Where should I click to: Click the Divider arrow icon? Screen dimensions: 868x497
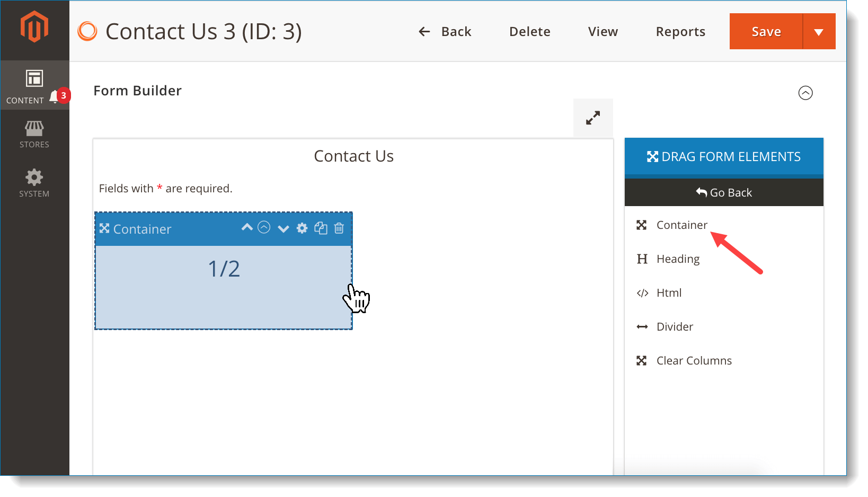tap(642, 327)
